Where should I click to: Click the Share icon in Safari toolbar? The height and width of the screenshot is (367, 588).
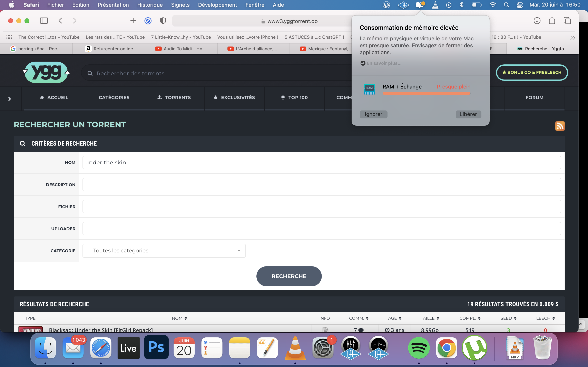[552, 21]
